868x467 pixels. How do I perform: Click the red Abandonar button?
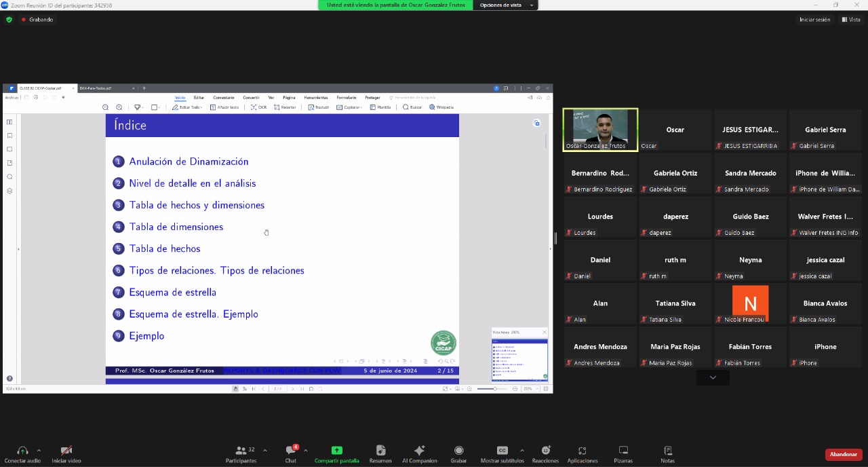844,454
